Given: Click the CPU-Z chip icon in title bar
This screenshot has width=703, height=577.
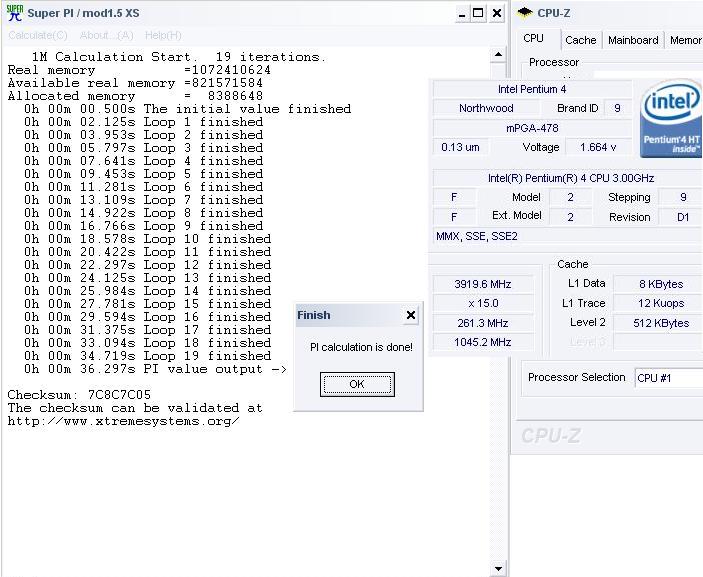Looking at the screenshot, I should pos(525,13).
